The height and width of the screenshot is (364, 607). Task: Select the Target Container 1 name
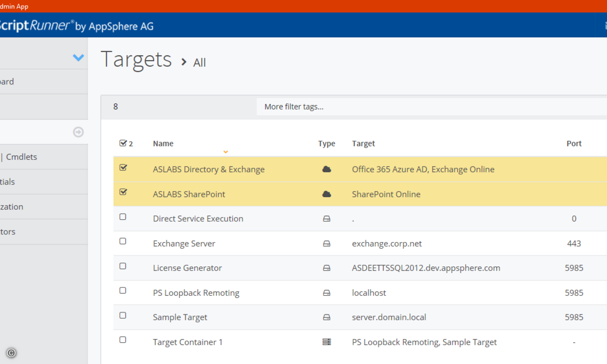(x=188, y=342)
